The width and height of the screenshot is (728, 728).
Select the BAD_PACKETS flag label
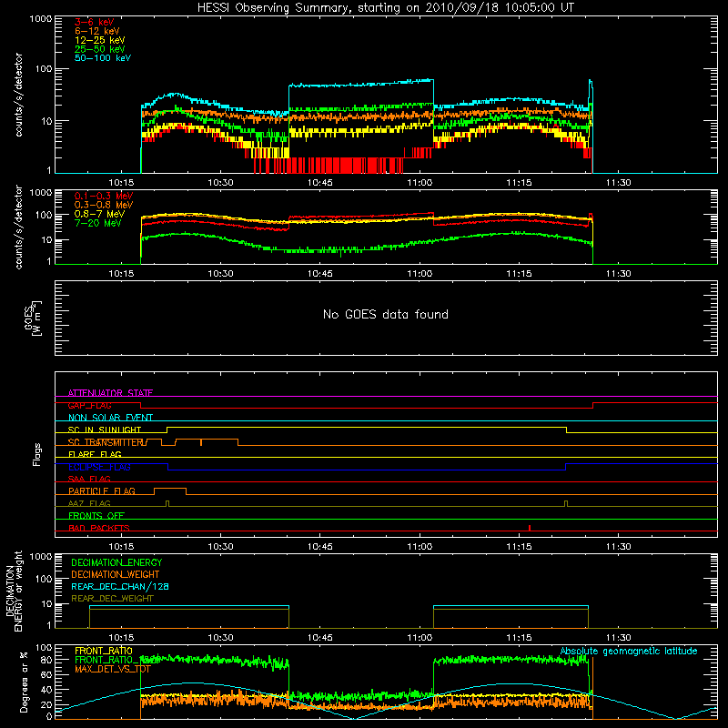(99, 528)
